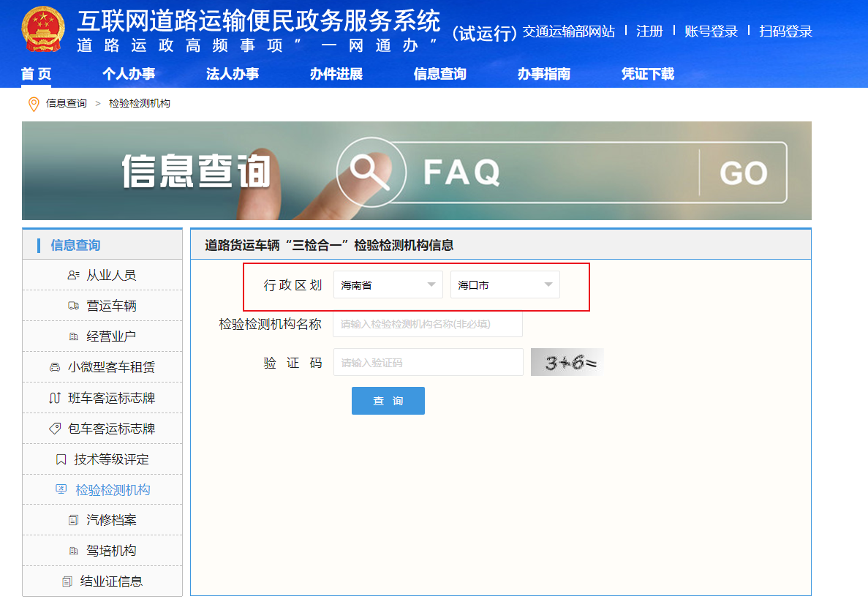Open 个人办事 in the navigation bar

(129, 74)
